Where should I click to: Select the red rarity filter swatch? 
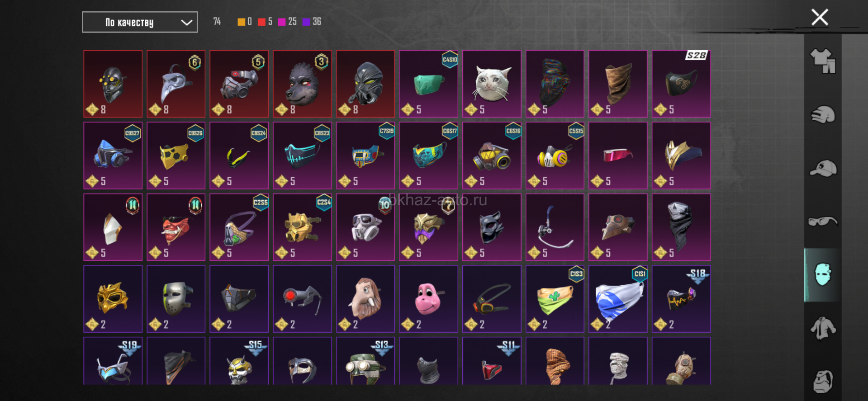point(261,22)
